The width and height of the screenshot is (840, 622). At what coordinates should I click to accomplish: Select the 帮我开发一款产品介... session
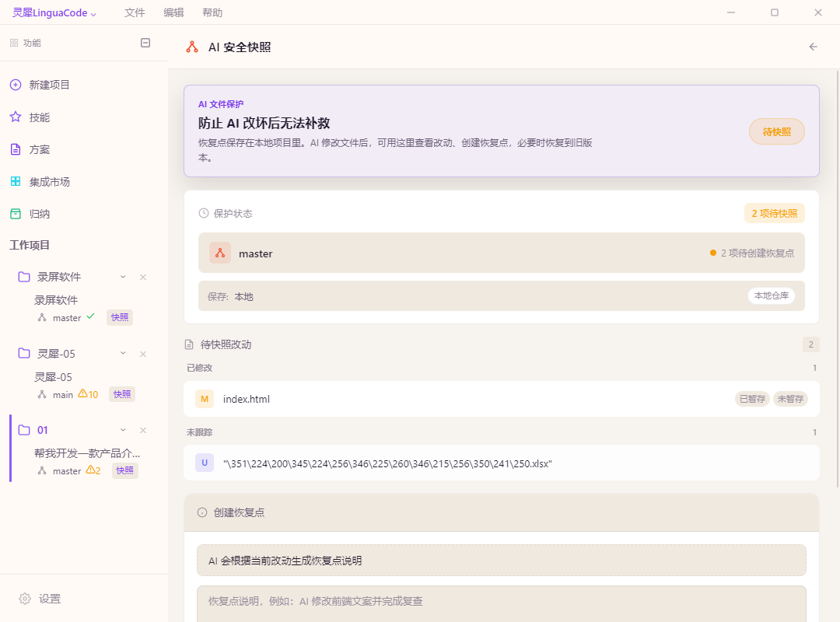click(x=87, y=454)
